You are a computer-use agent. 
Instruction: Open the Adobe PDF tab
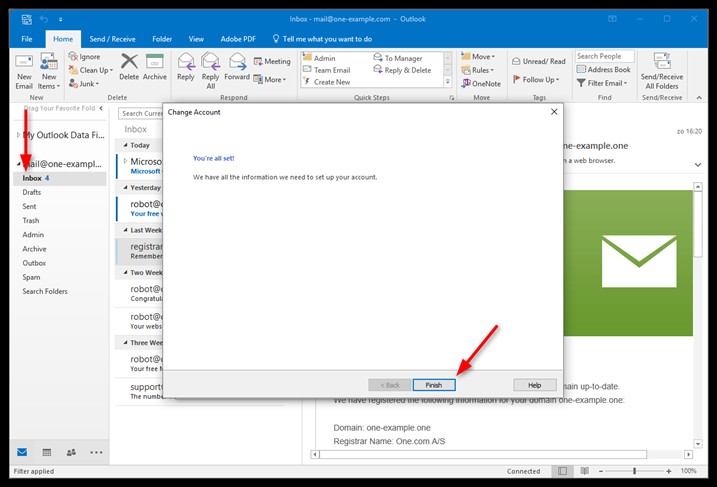coord(238,39)
